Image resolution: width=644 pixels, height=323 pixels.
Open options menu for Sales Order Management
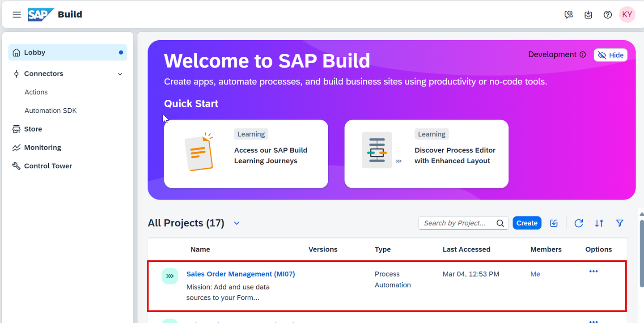pyautogui.click(x=593, y=272)
